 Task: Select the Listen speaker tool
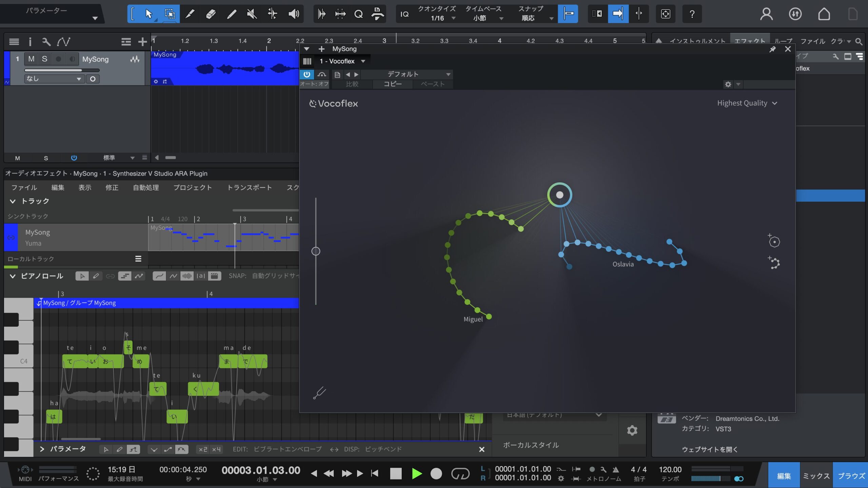[294, 14]
